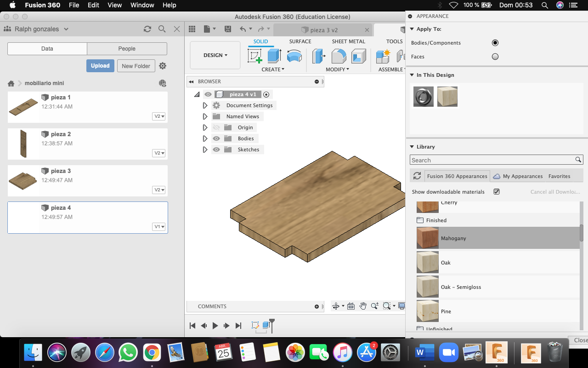This screenshot has width=588, height=368.
Task: Click the Pan hand navigation icon
Action: point(363,306)
